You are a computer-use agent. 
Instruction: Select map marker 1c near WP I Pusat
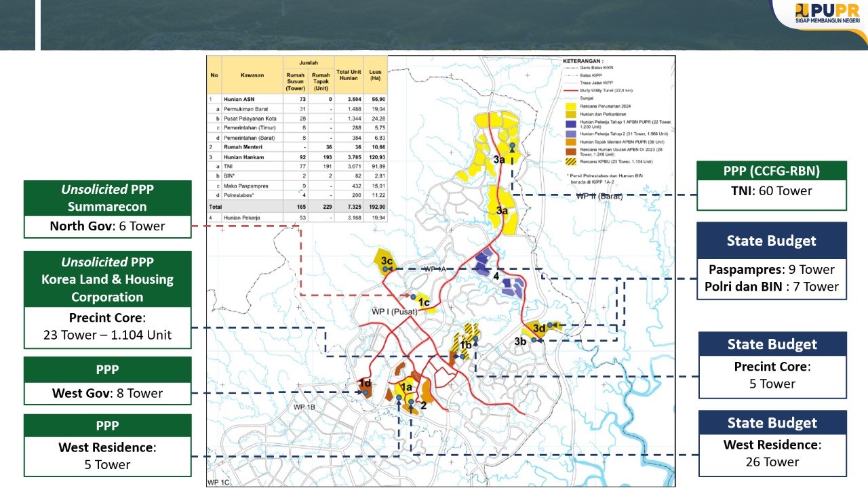click(x=424, y=302)
